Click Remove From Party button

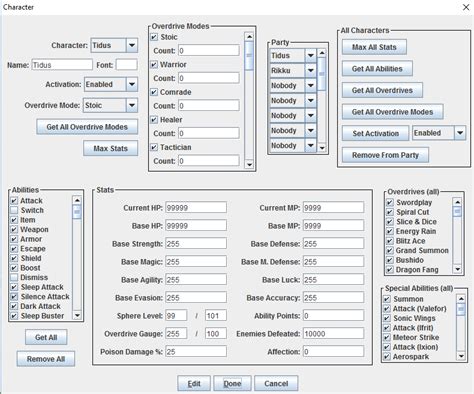pyautogui.click(x=385, y=155)
